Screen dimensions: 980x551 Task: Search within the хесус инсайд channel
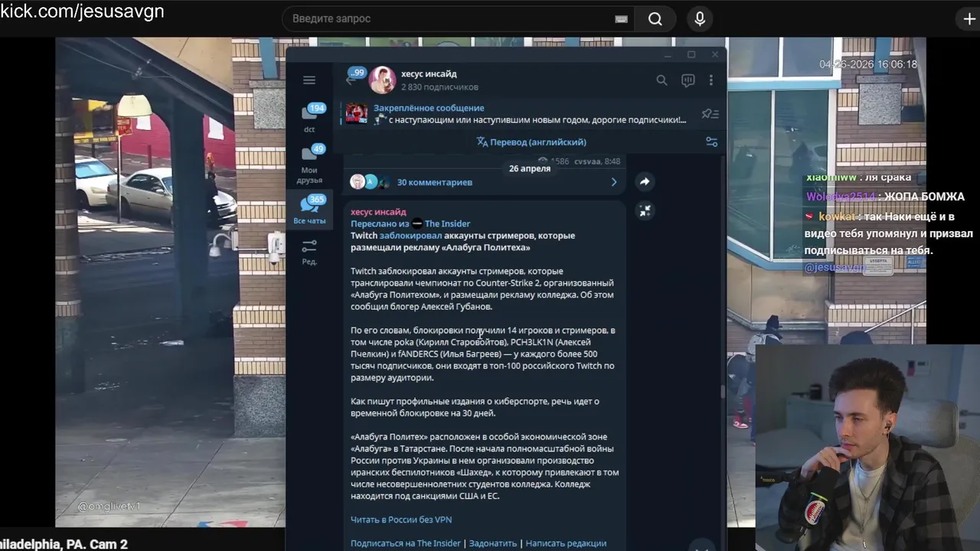pyautogui.click(x=661, y=80)
